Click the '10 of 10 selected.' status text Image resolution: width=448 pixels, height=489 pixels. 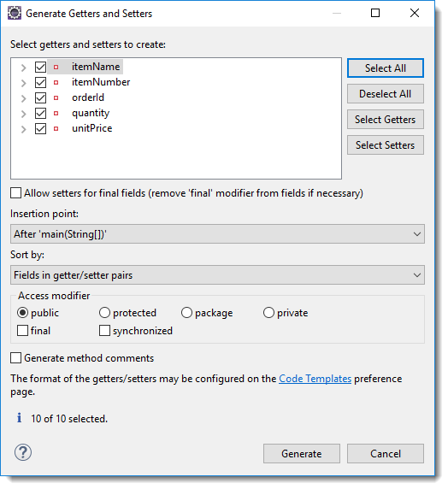(69, 419)
